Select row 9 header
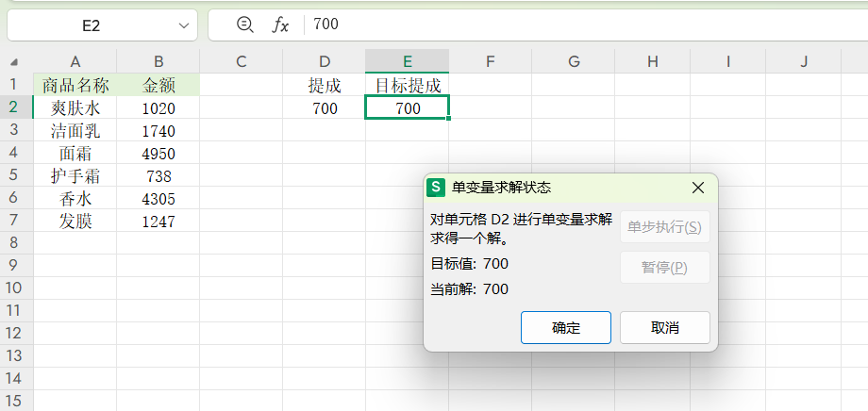This screenshot has width=868, height=411. pos(17,266)
